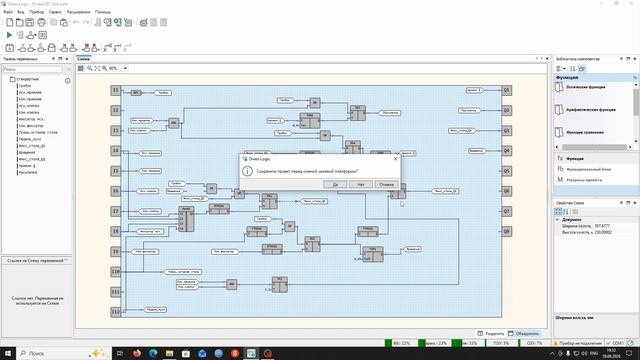Screen dimensions: 640x360
Task: Toggle folder view icon in component library
Action: (x=582, y=69)
